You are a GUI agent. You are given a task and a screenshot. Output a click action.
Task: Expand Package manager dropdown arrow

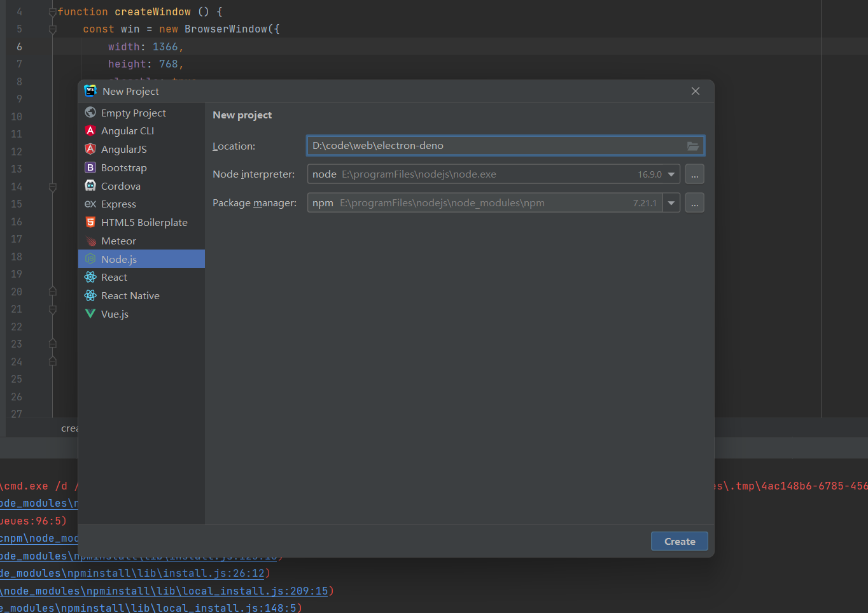pyautogui.click(x=671, y=203)
